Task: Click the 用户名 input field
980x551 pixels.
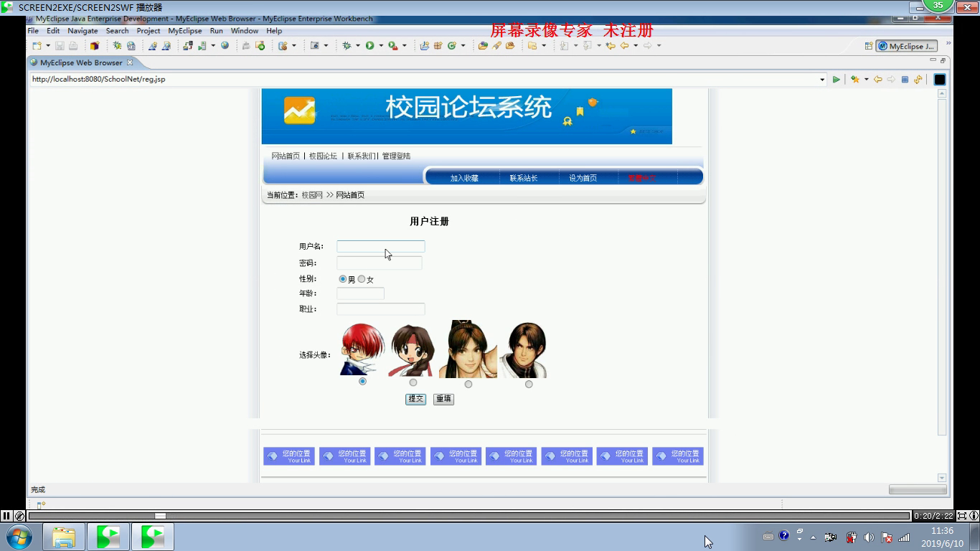Action: pyautogui.click(x=381, y=246)
